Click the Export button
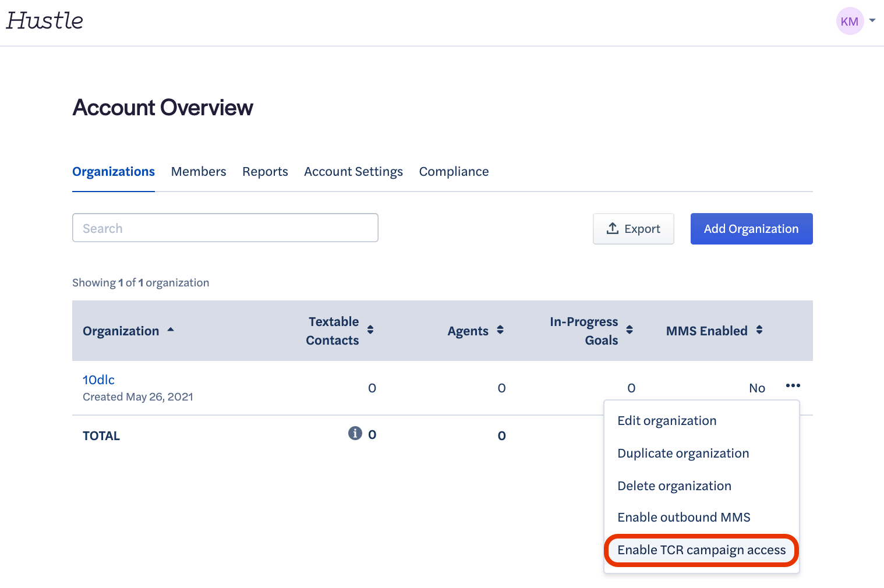This screenshot has height=588, width=884. pyautogui.click(x=633, y=229)
